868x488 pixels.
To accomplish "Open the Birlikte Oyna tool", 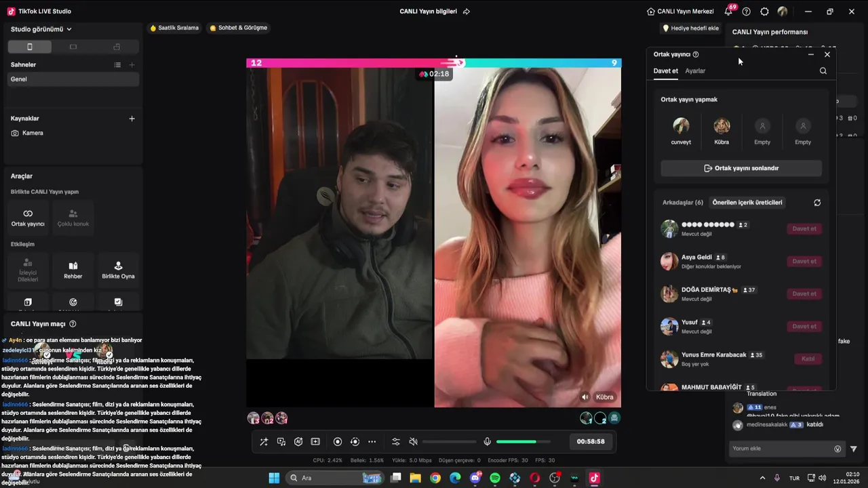I will 118,270.
